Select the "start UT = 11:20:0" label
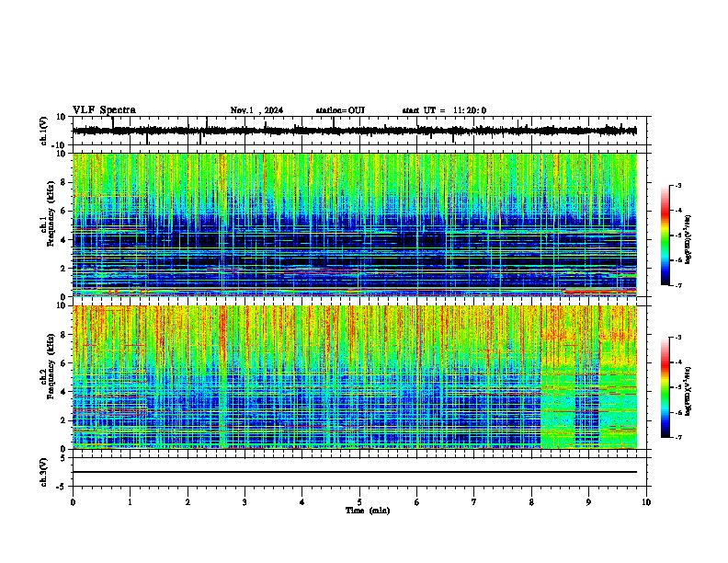 point(444,110)
